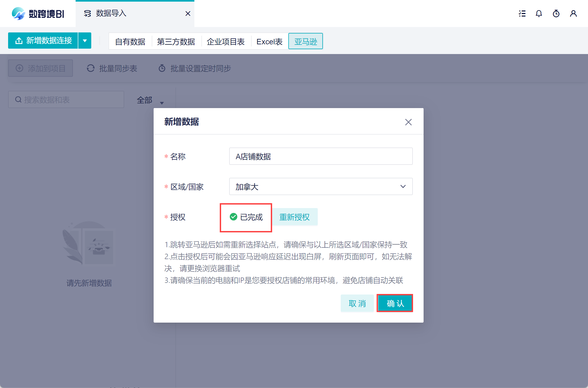
Task: Click the 确认 button
Action: (395, 303)
